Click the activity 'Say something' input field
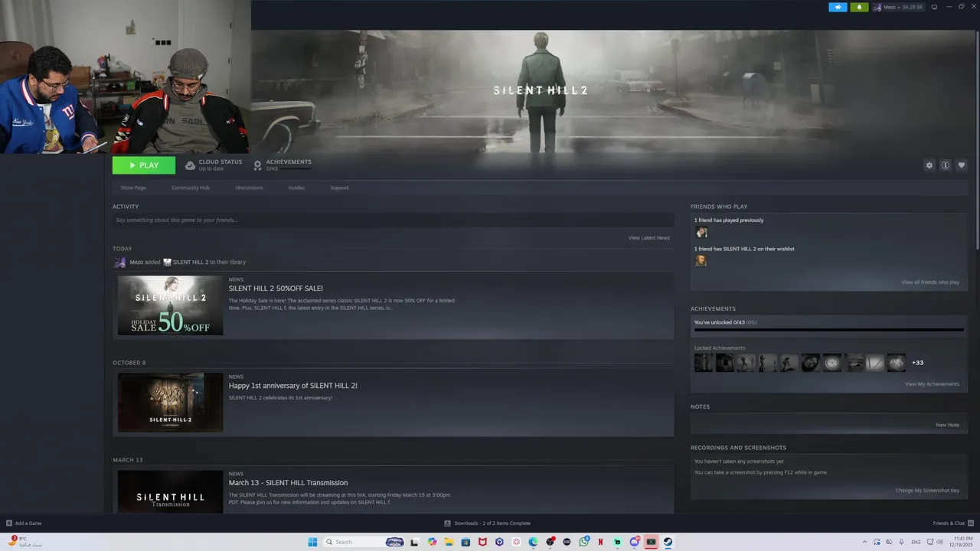The image size is (980, 551). [x=393, y=220]
